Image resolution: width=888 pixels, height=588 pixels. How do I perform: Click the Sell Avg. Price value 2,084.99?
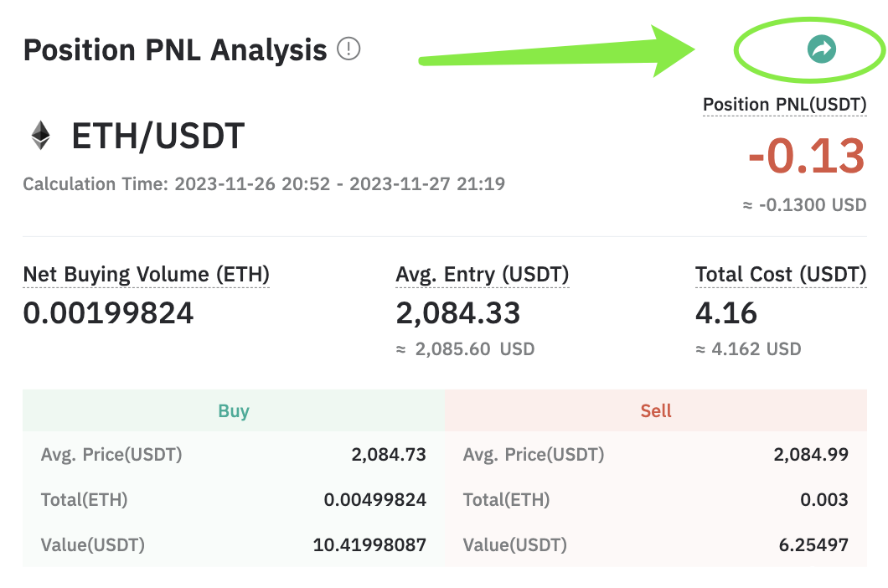coord(811,454)
